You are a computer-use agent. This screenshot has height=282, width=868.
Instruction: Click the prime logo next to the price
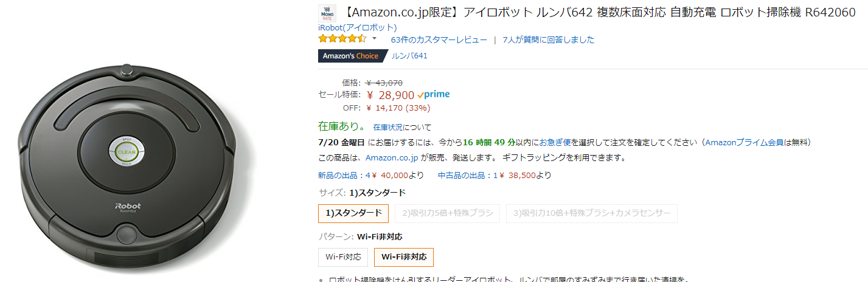click(434, 95)
